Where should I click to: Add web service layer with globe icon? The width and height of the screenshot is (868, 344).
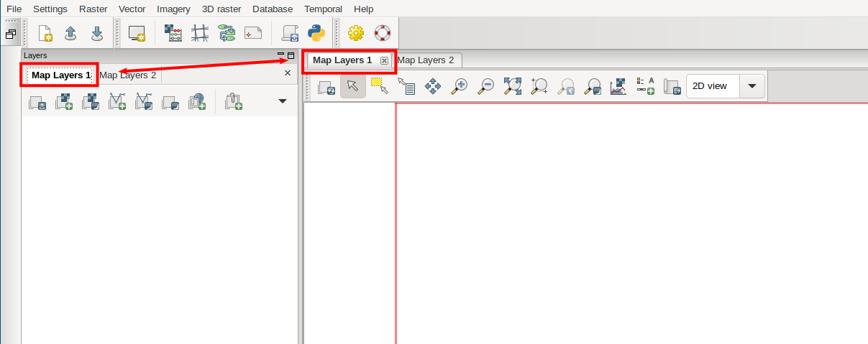(197, 102)
